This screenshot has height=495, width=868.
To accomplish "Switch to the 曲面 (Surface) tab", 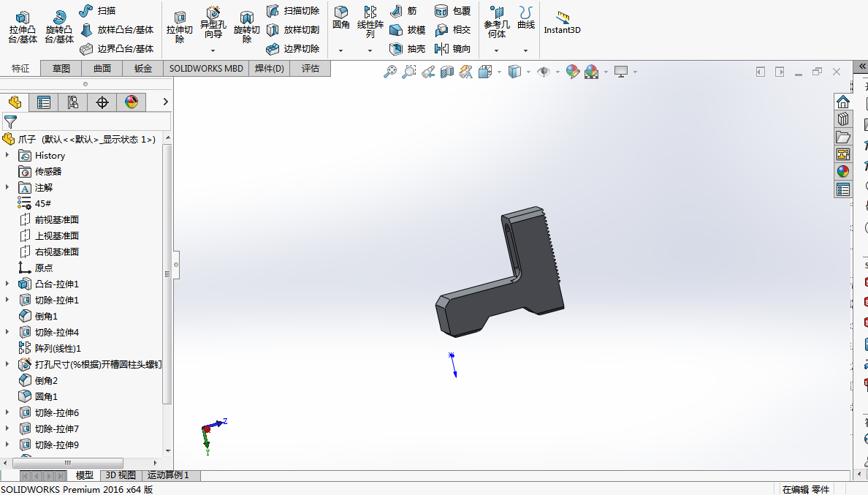I will pos(102,68).
